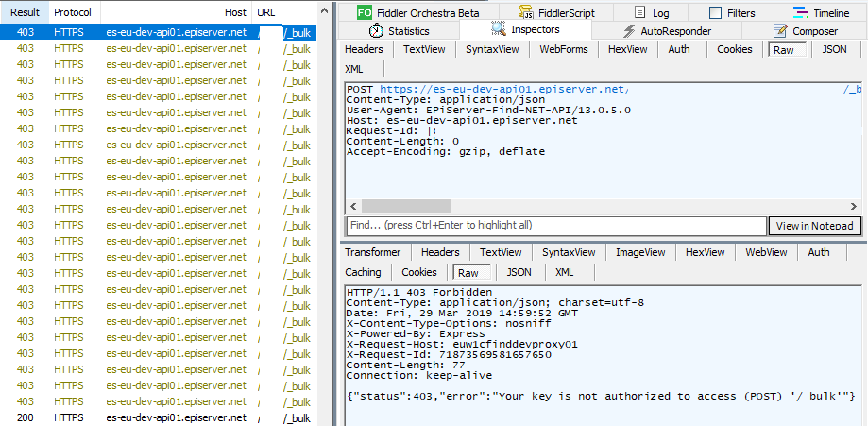Image resolution: width=868 pixels, height=426 pixels.
Task: Select response HexView inspector tab
Action: tap(705, 252)
